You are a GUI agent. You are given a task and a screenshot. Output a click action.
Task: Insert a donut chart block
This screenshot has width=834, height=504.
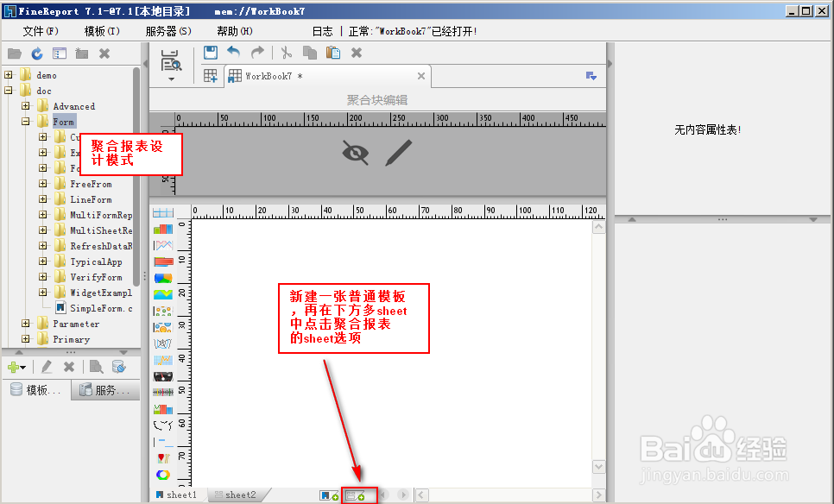(x=163, y=475)
